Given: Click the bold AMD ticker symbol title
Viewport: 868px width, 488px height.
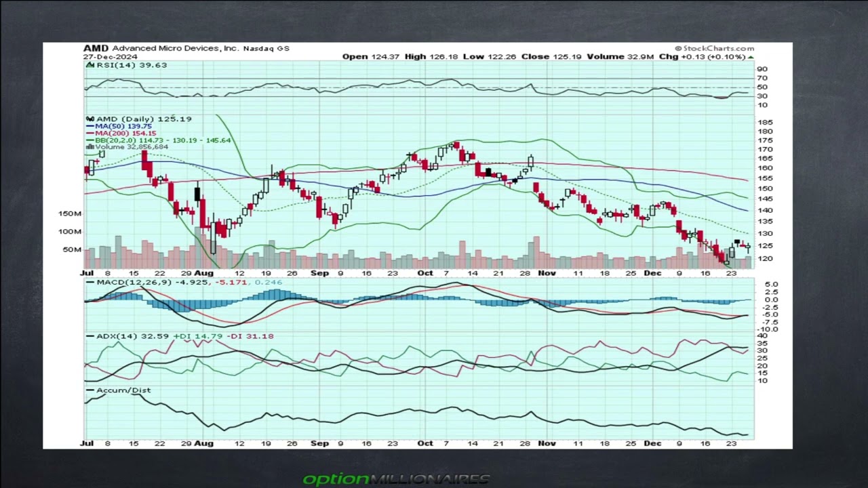Looking at the screenshot, I should (96, 48).
